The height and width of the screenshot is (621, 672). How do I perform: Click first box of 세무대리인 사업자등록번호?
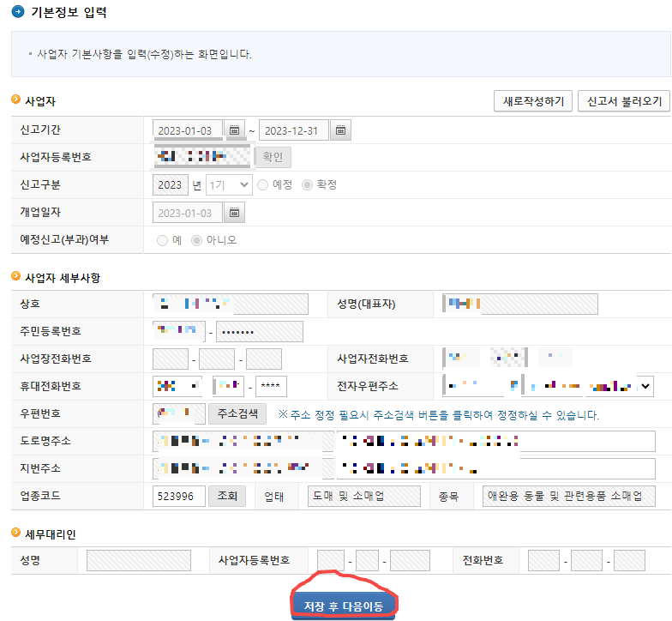pyautogui.click(x=331, y=561)
